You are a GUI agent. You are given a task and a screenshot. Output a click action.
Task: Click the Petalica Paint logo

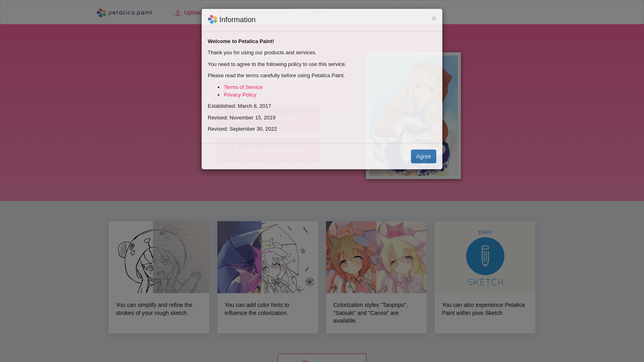pos(124,13)
